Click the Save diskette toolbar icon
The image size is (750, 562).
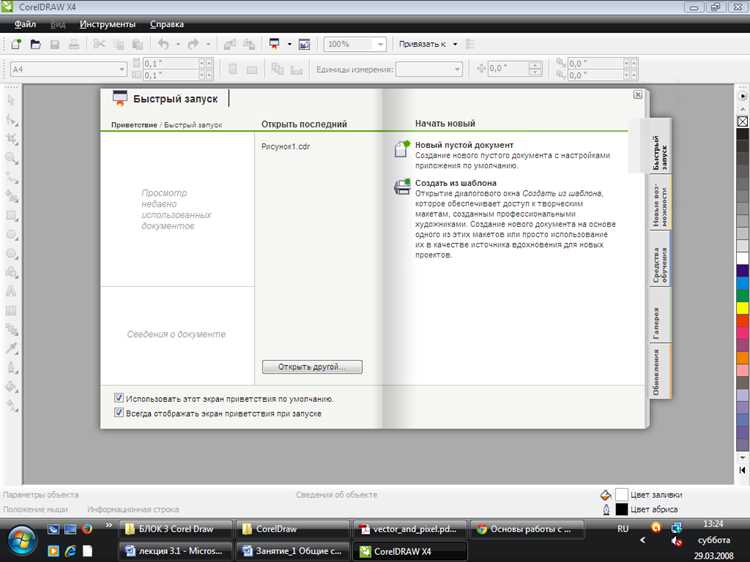click(55, 44)
